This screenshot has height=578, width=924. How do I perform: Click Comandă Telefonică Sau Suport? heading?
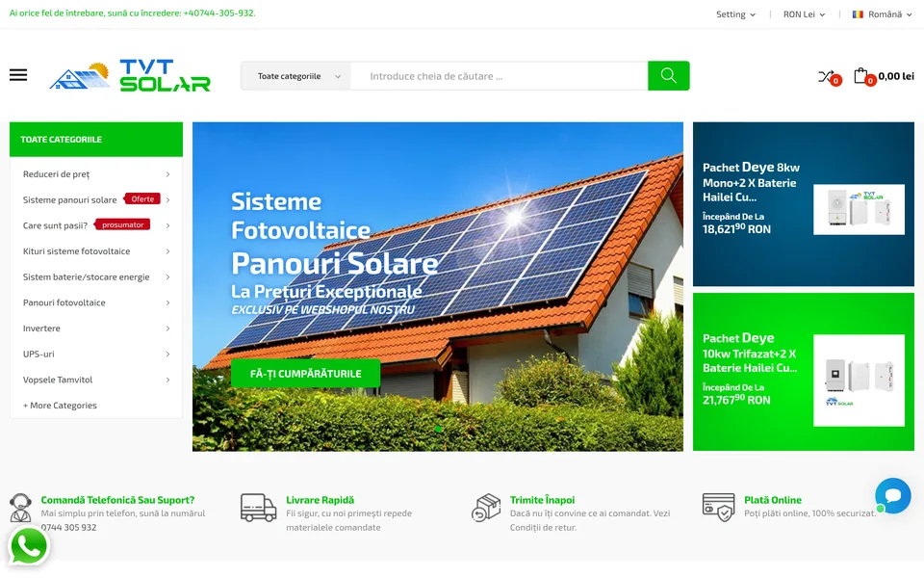pos(117,500)
